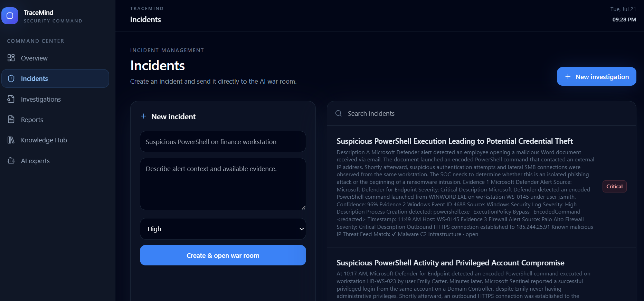Open the High severity dropdown

click(x=223, y=229)
